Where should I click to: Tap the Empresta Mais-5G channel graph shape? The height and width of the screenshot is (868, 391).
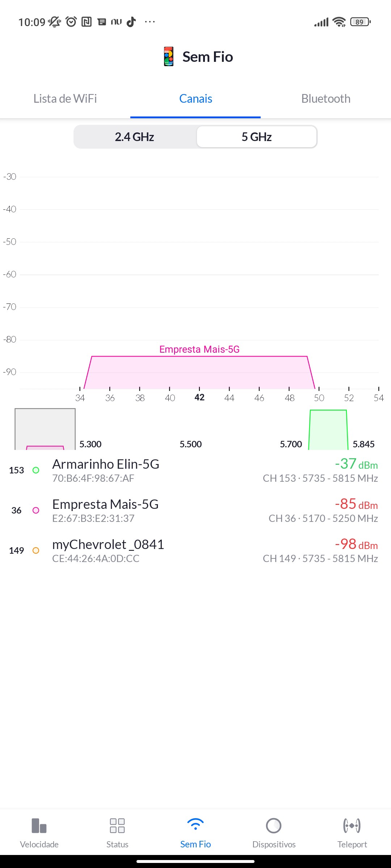pos(199,373)
